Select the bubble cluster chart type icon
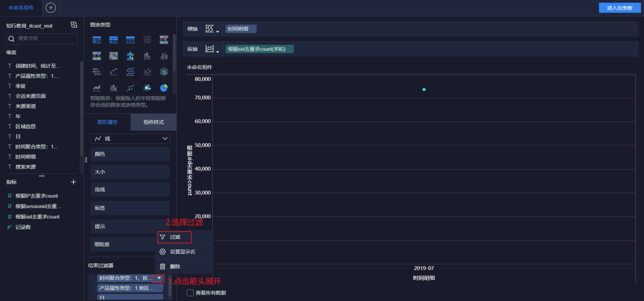This screenshot has width=644, height=301. point(147,88)
